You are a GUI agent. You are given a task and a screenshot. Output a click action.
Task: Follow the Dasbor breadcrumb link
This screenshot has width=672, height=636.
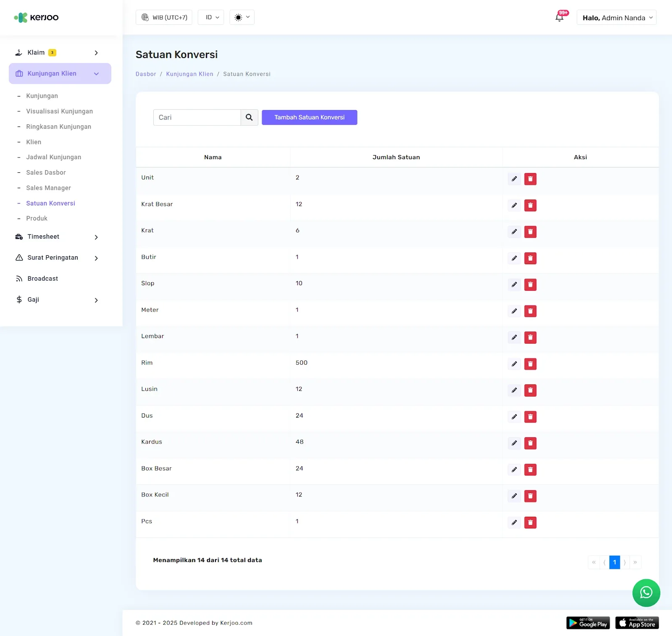[x=146, y=74]
